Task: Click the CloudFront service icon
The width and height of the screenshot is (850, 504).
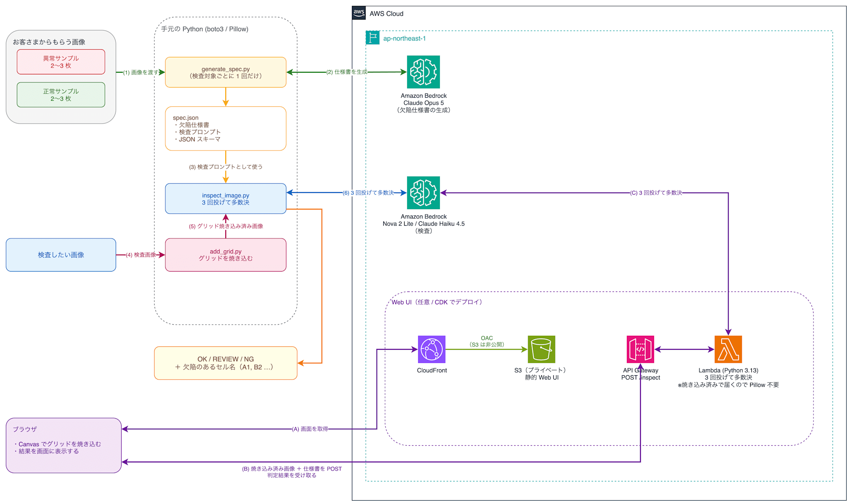Action: point(432,349)
